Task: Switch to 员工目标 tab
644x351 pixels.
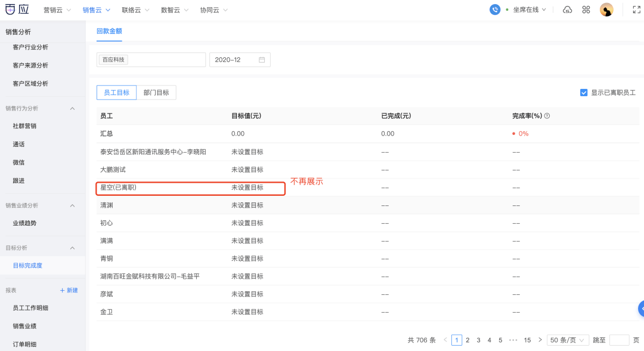Action: pos(117,93)
